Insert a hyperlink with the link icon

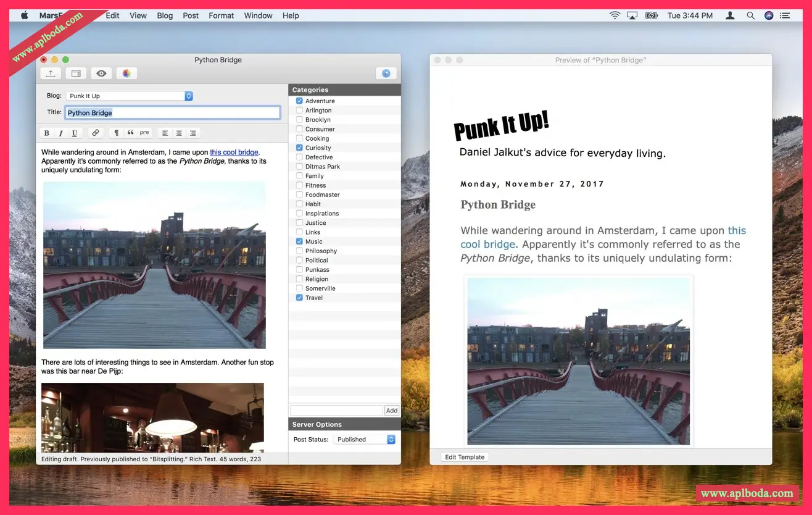[95, 133]
